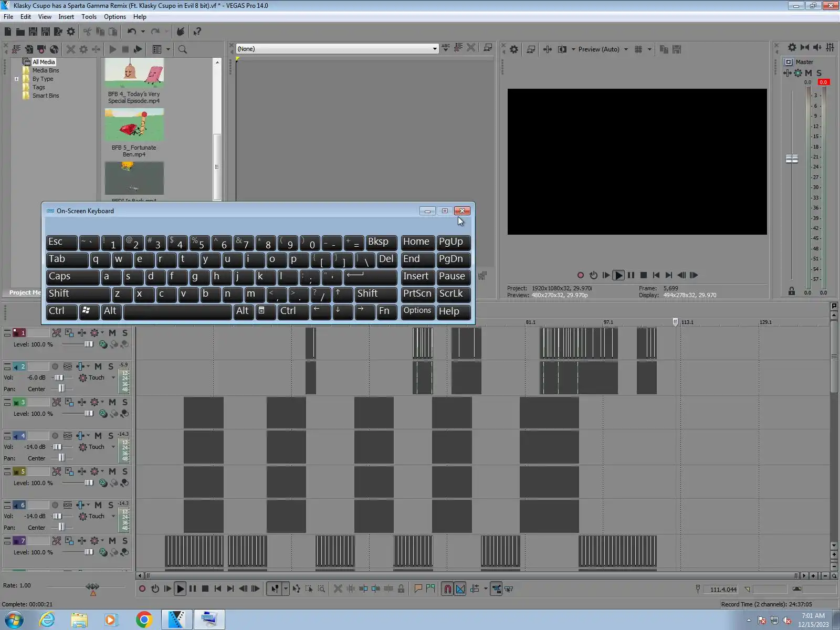Click the Import Media icon in Project Media

pos(16,49)
